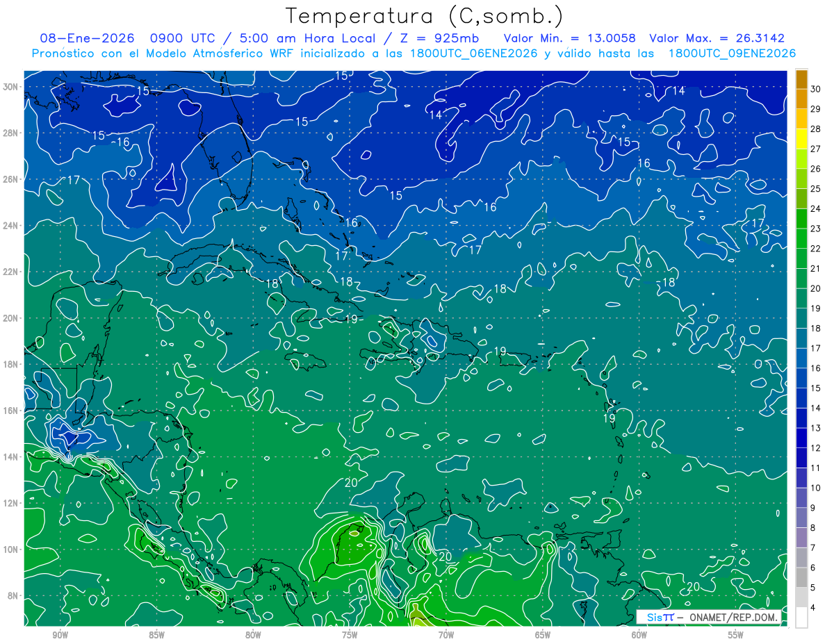Click the color scale value '23'
834x644 pixels.
click(x=815, y=229)
